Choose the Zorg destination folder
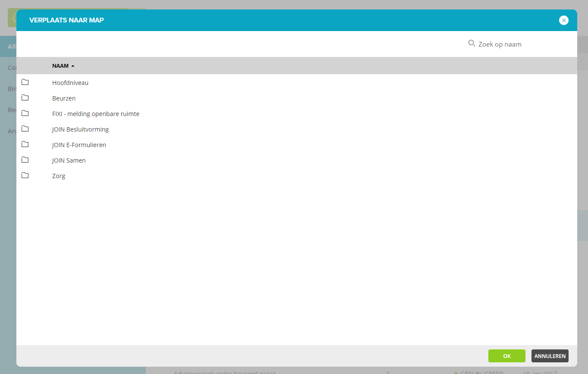Screen dimensions: 588x374 tap(58, 176)
